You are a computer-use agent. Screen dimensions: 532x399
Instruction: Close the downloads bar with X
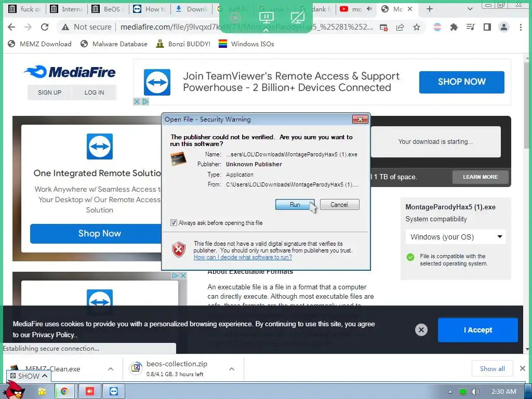[x=523, y=368]
